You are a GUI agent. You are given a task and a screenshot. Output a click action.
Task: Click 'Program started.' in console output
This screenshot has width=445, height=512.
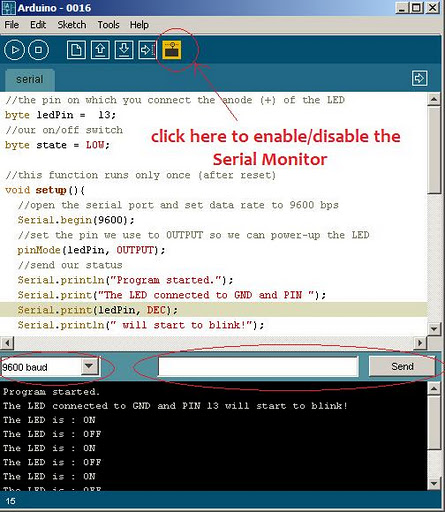[51, 392]
